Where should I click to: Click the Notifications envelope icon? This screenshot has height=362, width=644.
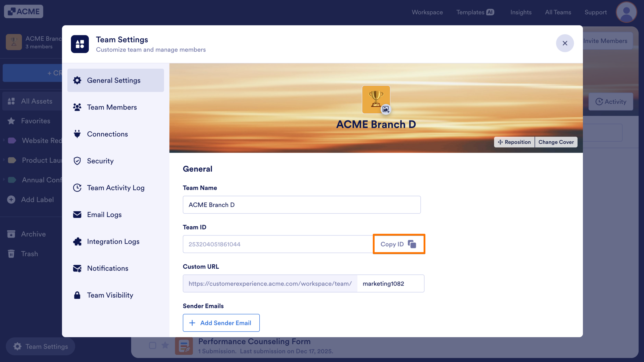click(x=77, y=268)
